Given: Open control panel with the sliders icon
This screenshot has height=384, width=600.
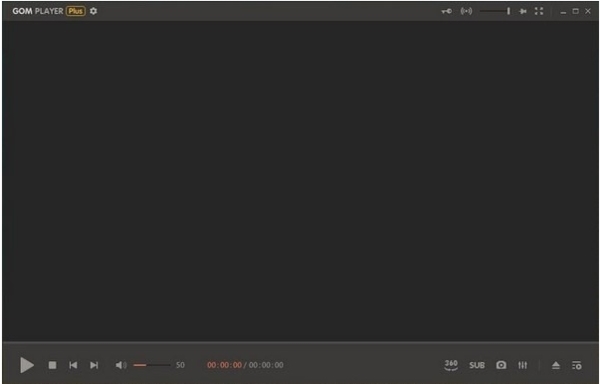Looking at the screenshot, I should click(x=523, y=365).
